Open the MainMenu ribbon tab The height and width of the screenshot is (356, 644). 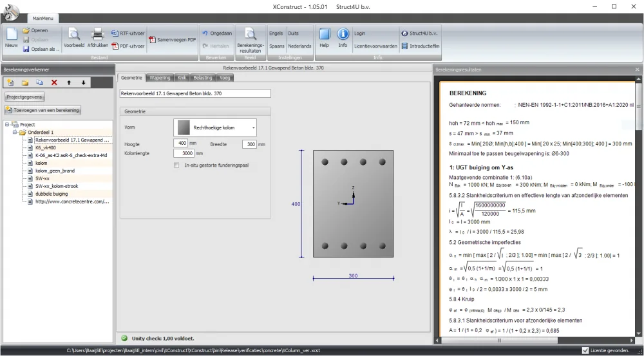tap(43, 19)
